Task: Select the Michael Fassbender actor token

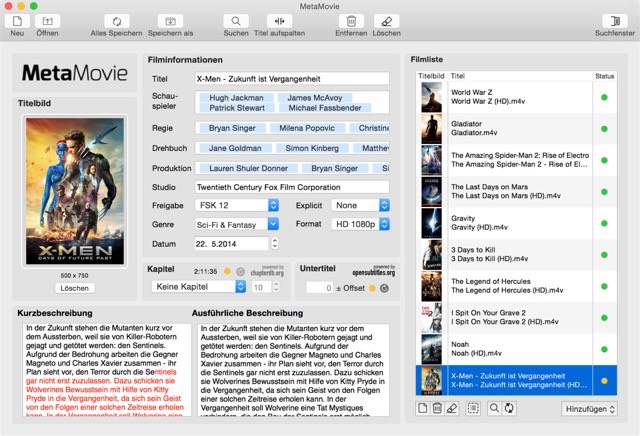Action: pos(325,108)
